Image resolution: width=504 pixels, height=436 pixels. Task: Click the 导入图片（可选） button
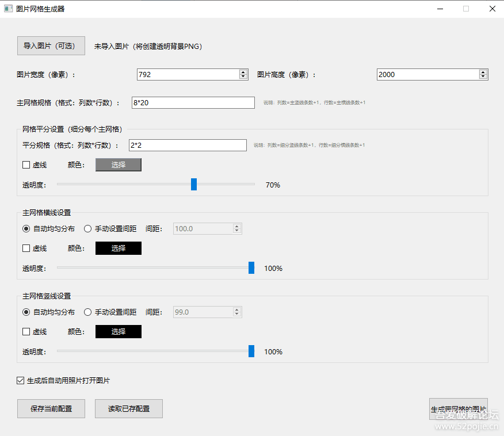(51, 46)
